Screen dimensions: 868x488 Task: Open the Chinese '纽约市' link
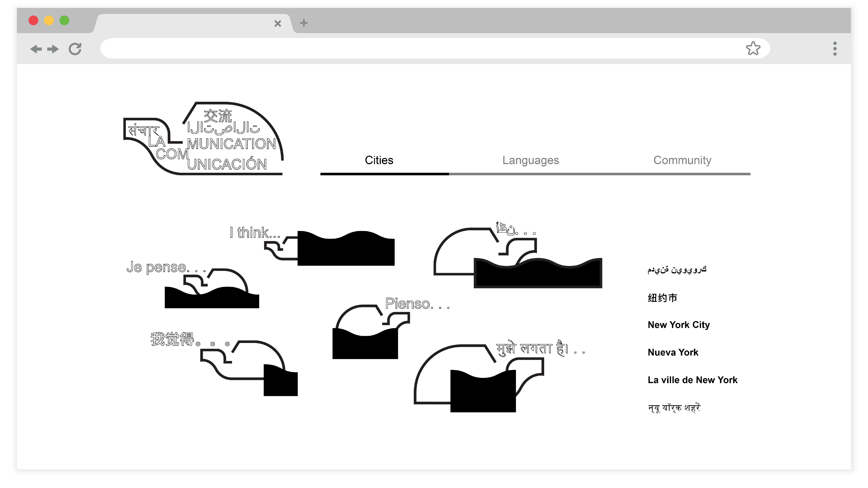pyautogui.click(x=662, y=298)
